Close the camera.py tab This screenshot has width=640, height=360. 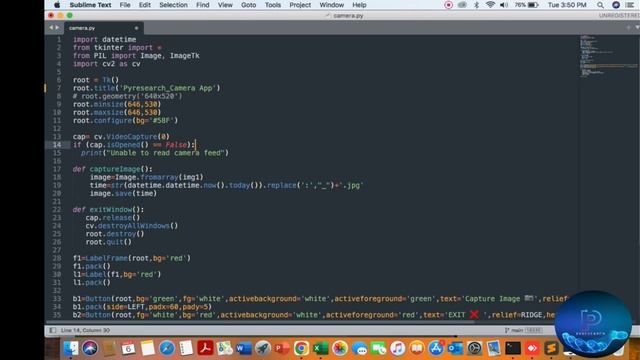[136, 28]
